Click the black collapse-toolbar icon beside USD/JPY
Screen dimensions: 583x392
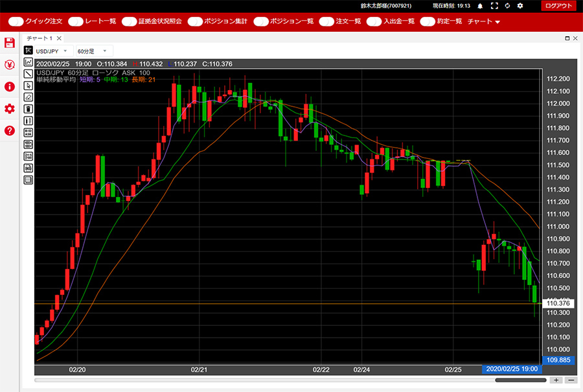(29, 50)
